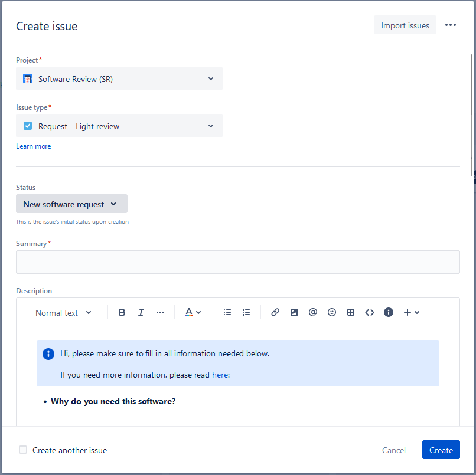Image resolution: width=476 pixels, height=475 pixels.
Task: Insert a numbered list
Action: (x=246, y=312)
